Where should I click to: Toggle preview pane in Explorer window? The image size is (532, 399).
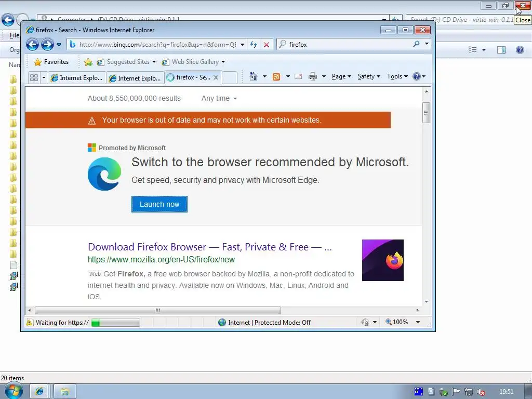pos(501,50)
